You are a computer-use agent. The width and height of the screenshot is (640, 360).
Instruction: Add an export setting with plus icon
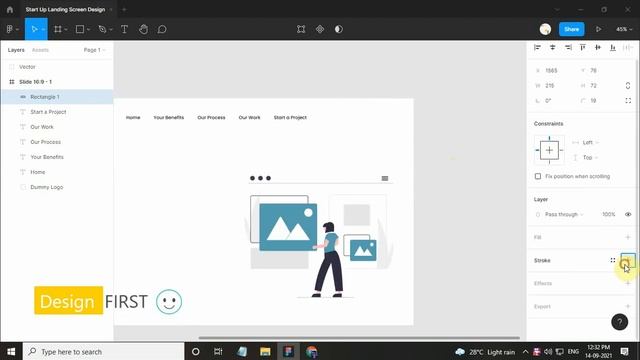(628, 306)
